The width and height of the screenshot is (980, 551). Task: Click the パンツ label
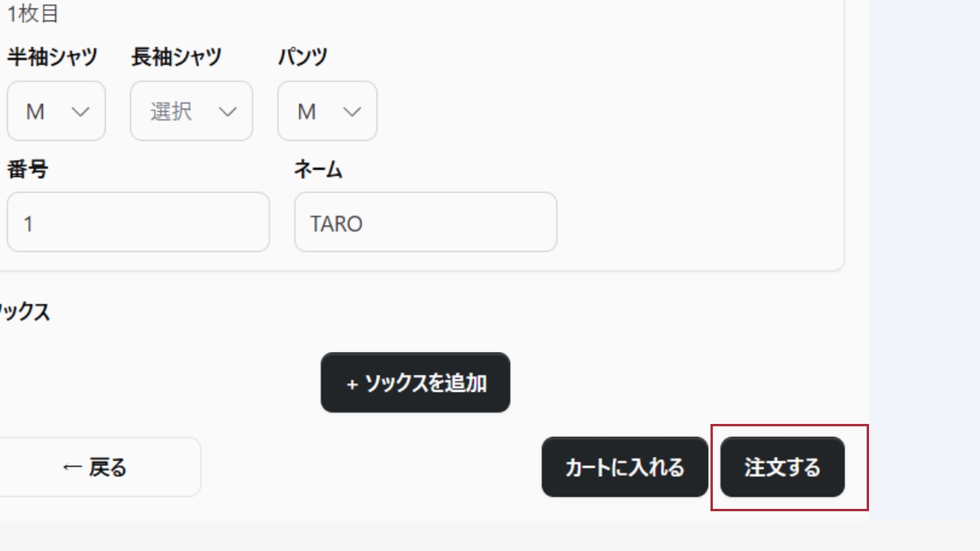(x=302, y=57)
